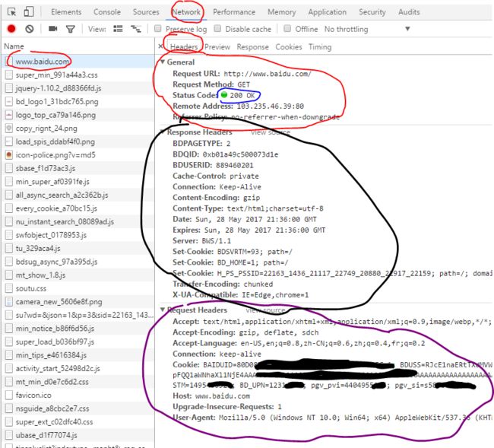Open the Sources tab
This screenshot has width=494, height=448.
point(146,12)
